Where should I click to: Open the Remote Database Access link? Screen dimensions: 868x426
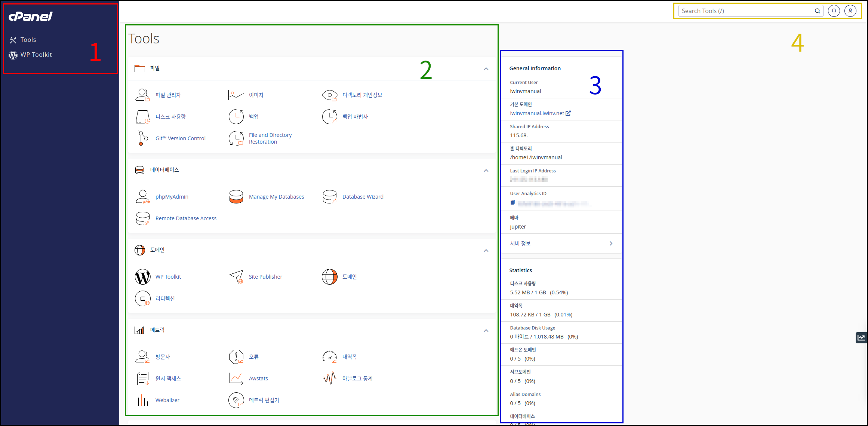click(x=186, y=218)
